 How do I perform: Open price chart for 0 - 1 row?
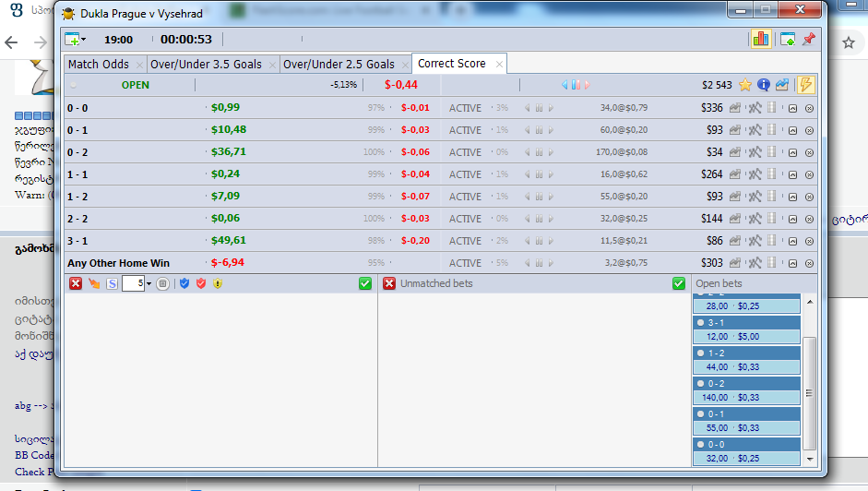click(x=734, y=130)
